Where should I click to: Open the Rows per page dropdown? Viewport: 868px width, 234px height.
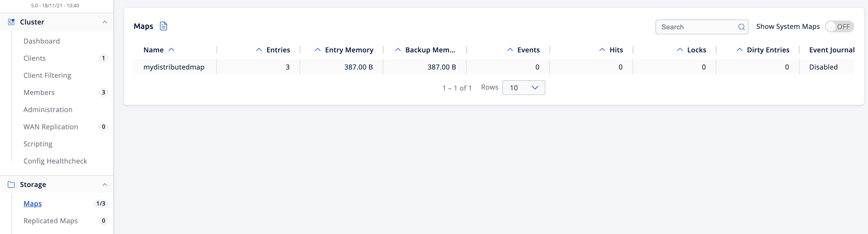(x=523, y=88)
